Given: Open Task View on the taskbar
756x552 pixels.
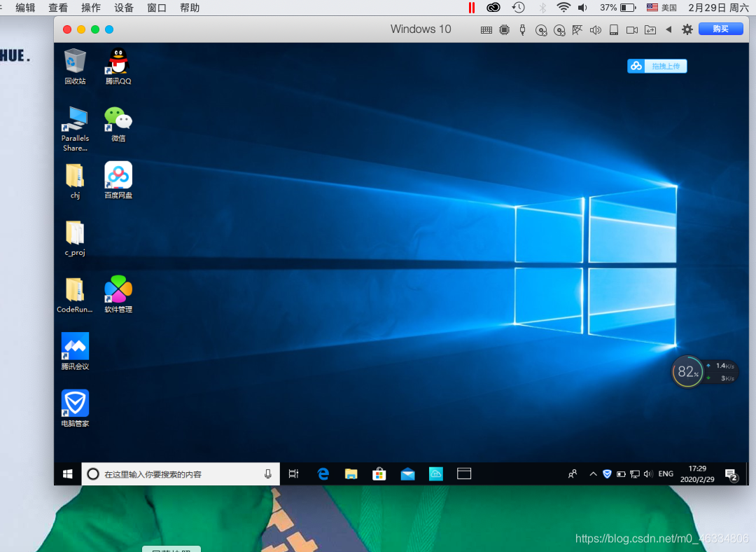Looking at the screenshot, I should [x=293, y=474].
